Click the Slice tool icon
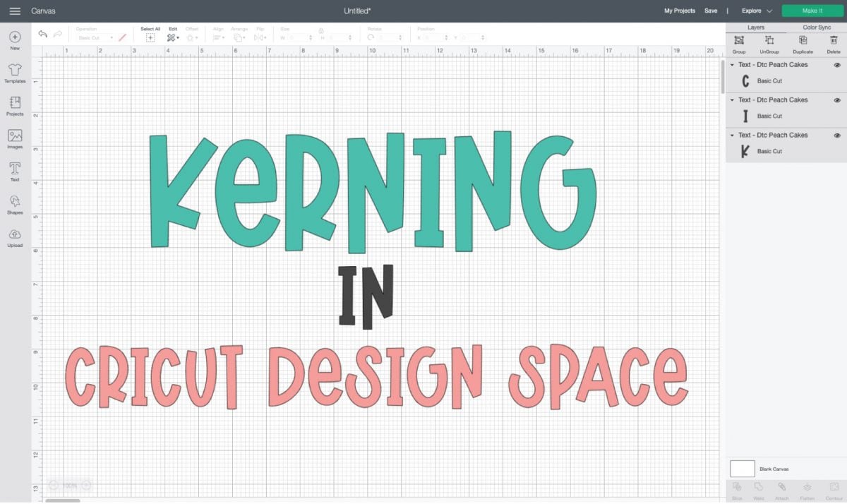Viewport: 847px width, 504px height. pos(737,487)
